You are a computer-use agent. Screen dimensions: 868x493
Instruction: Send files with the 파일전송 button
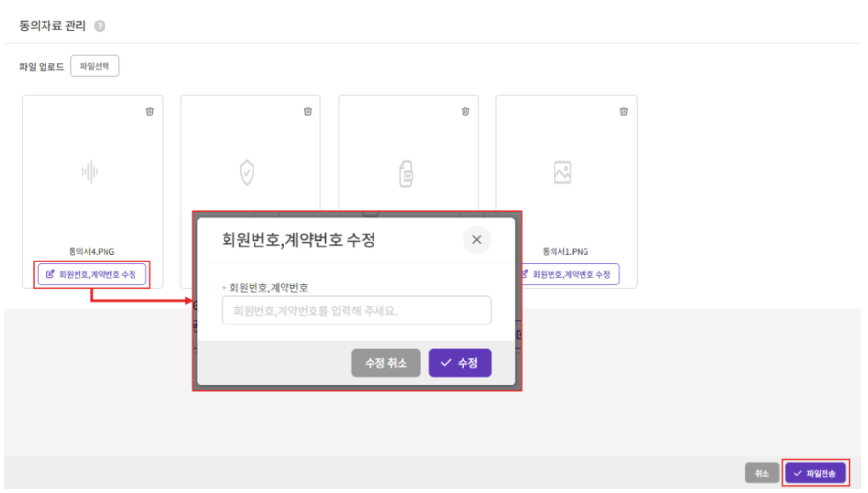coord(816,473)
